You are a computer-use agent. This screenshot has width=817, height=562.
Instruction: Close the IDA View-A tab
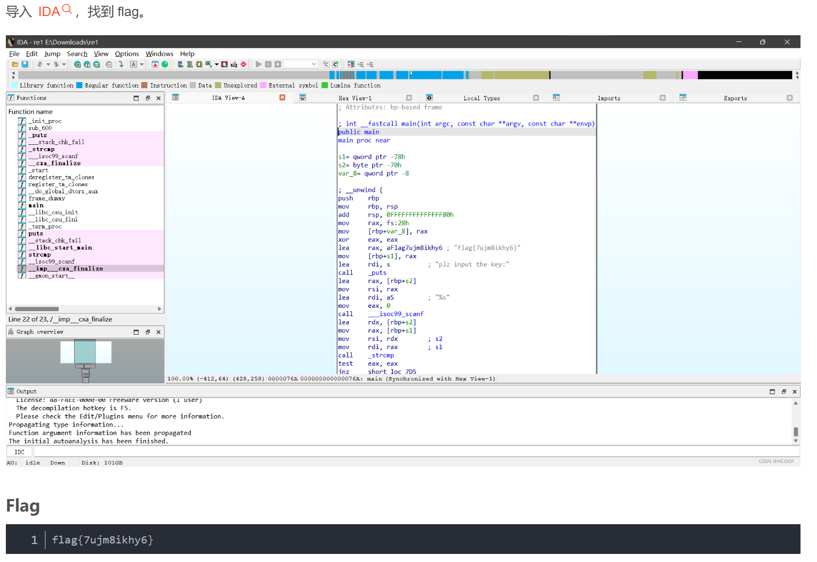282,98
